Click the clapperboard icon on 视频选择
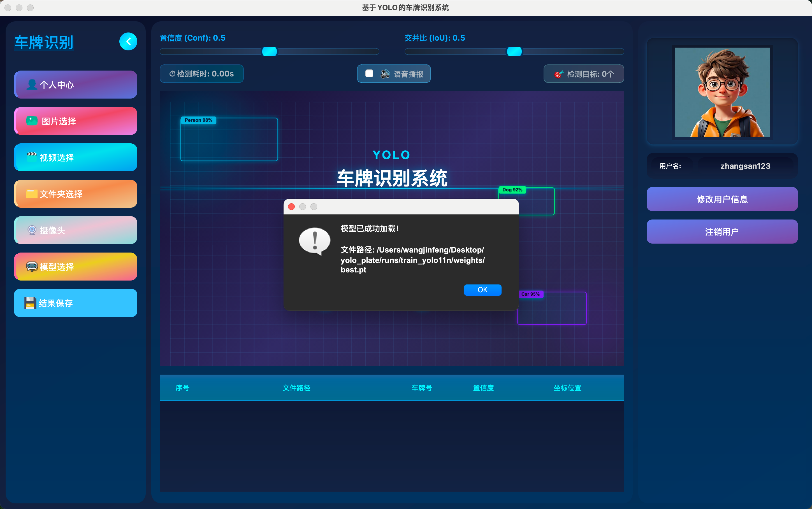 click(32, 157)
